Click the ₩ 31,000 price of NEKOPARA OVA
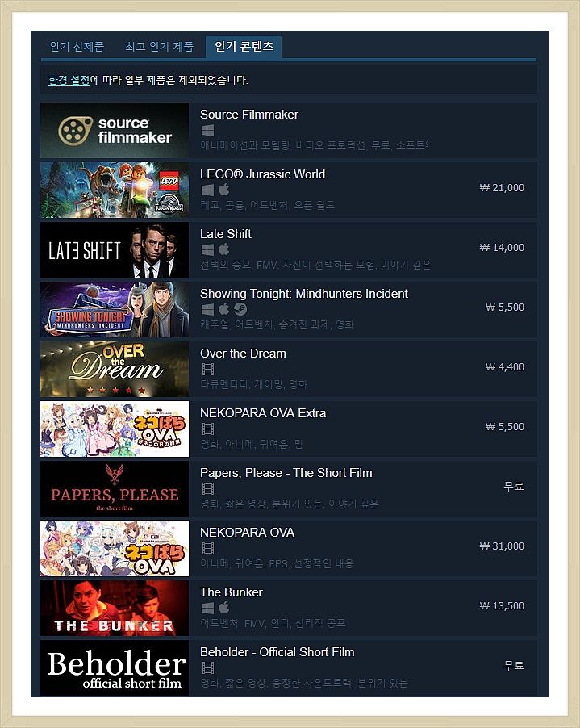Screen dimensions: 580x728 click(502, 546)
